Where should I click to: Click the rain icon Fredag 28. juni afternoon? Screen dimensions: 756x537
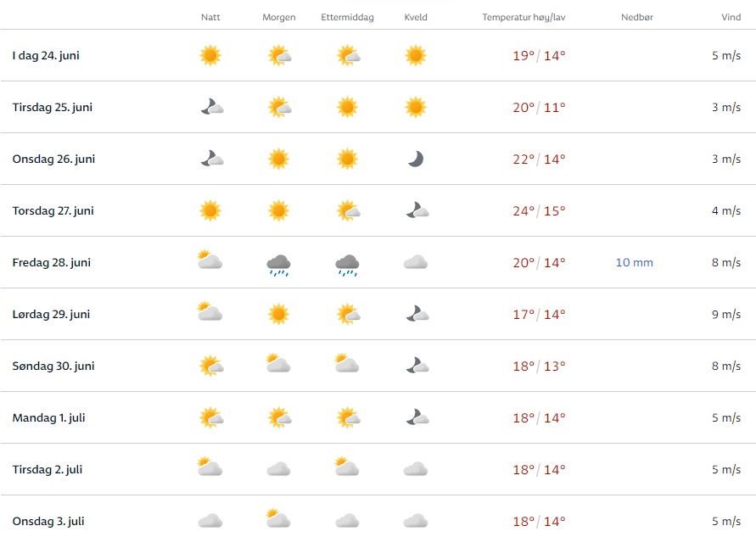(347, 265)
